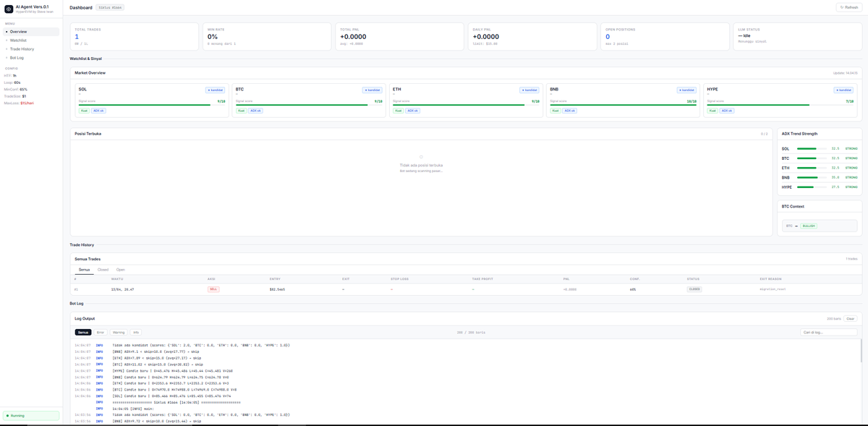Screen dimensions: 868x426
Task: Switch to the Open trades tab
Action: [121, 270]
